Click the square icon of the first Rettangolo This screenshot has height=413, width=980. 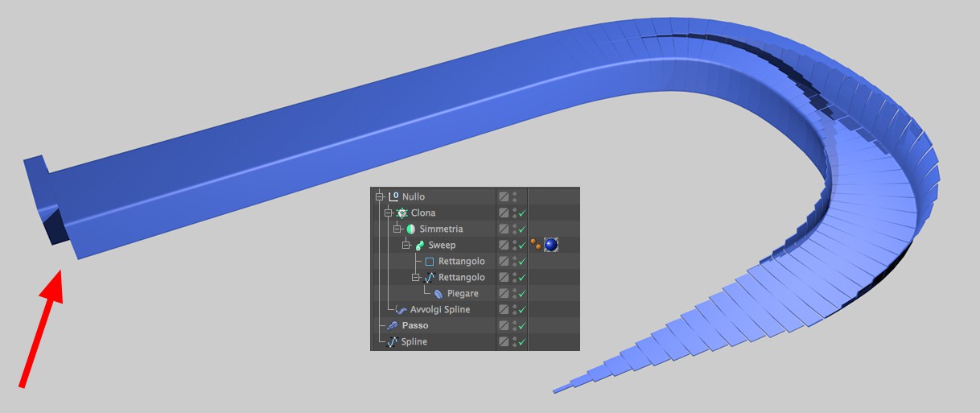pyautogui.click(x=429, y=262)
